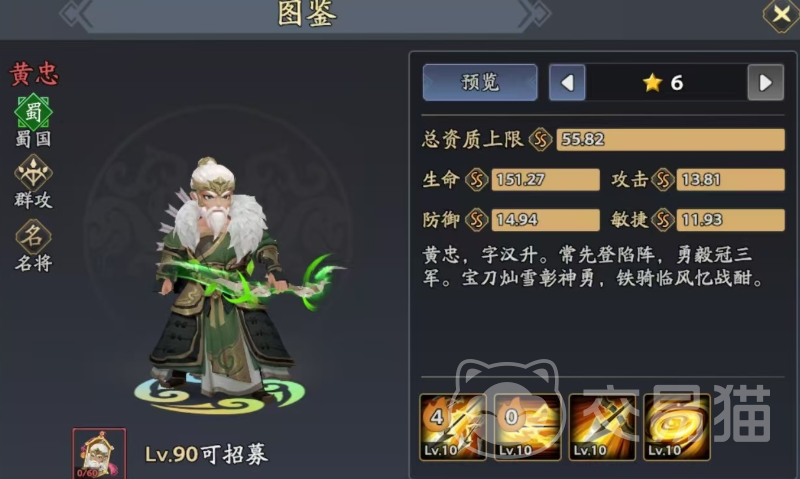Screen dimensions: 800x479
Task: Click the 预览 preview button
Action: (x=480, y=82)
